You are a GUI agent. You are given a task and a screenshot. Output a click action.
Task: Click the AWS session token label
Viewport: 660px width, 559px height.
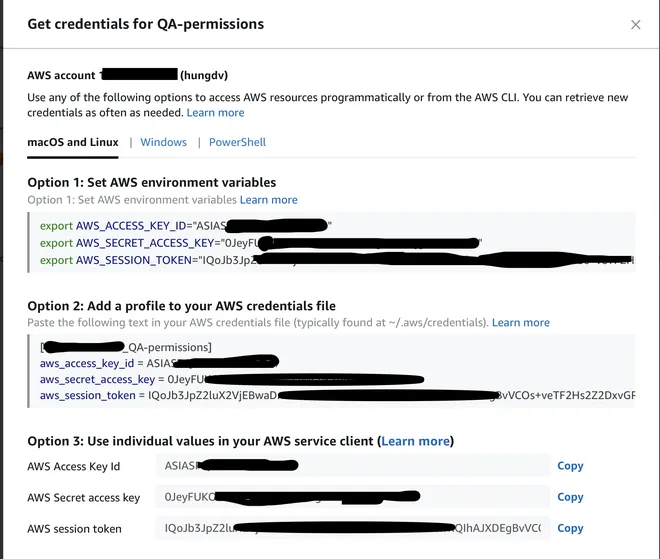coord(75,529)
